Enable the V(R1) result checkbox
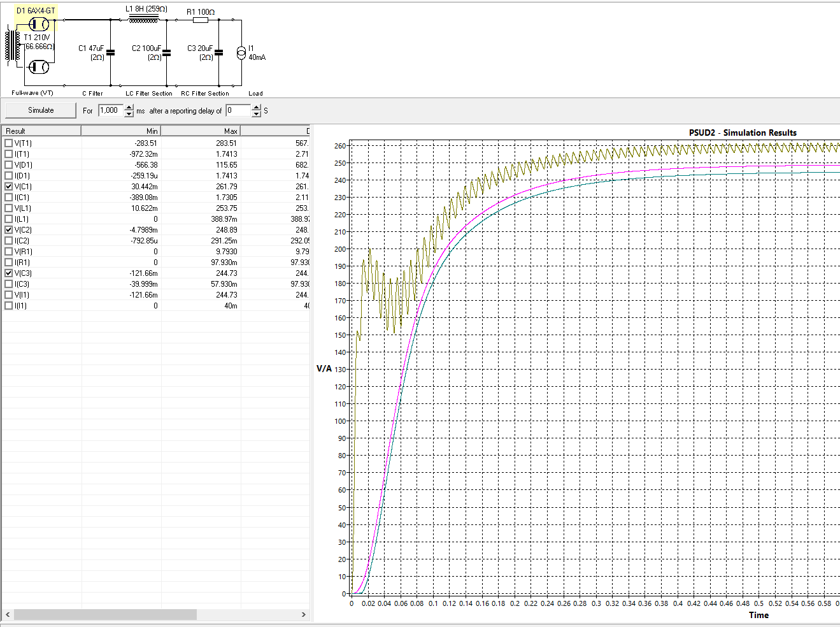This screenshot has height=627, width=840. 9,252
